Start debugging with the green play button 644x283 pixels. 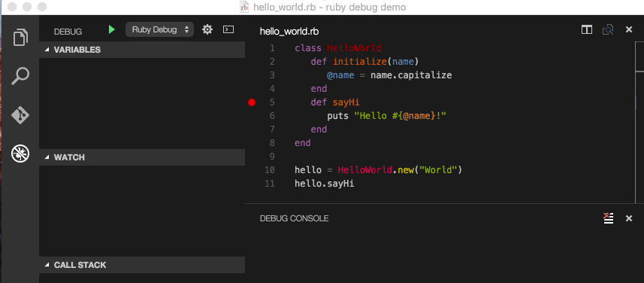[x=112, y=29]
